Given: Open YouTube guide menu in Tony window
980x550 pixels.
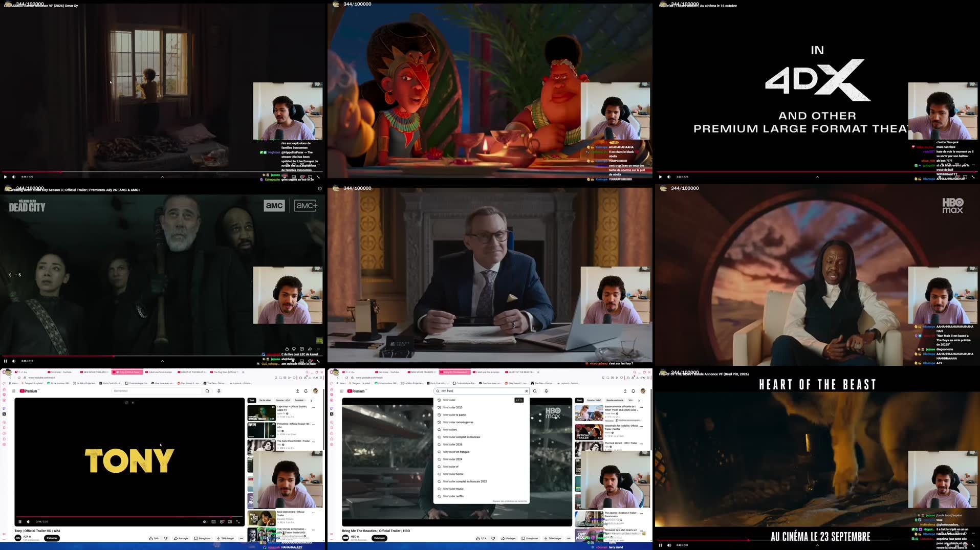Looking at the screenshot, I should tap(14, 391).
